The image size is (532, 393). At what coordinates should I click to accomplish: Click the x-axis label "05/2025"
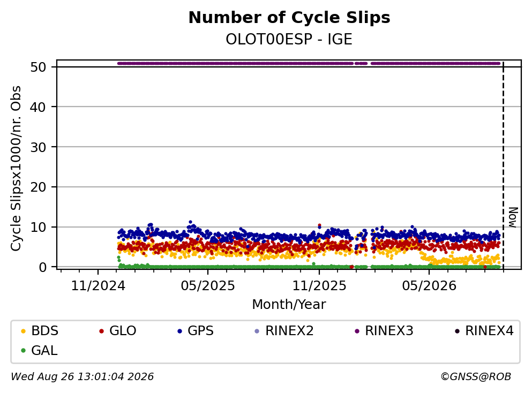208,286
